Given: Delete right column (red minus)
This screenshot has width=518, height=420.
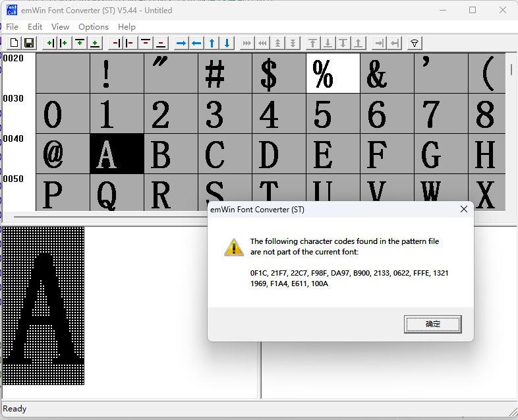Looking at the screenshot, I should (115, 43).
